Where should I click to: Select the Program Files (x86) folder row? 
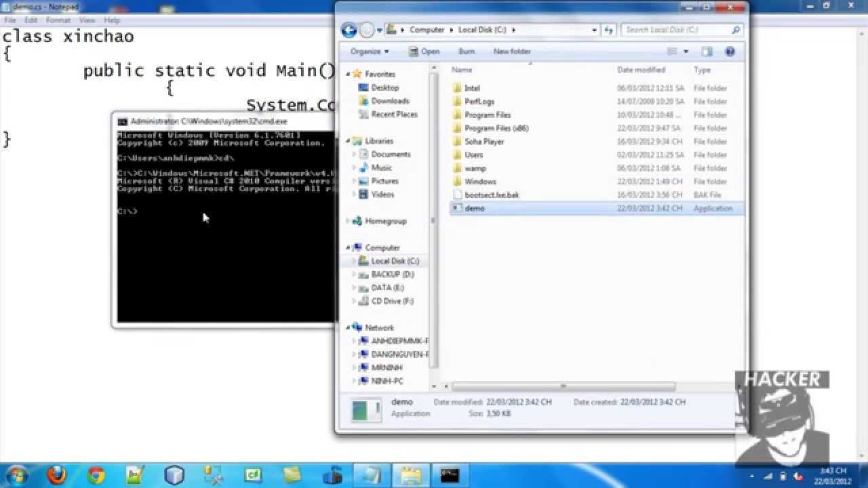coord(596,128)
